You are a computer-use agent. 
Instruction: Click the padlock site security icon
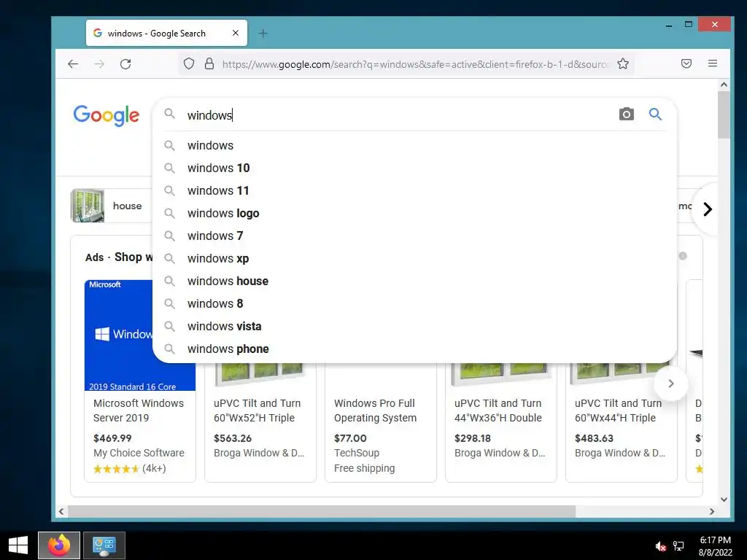[209, 64]
